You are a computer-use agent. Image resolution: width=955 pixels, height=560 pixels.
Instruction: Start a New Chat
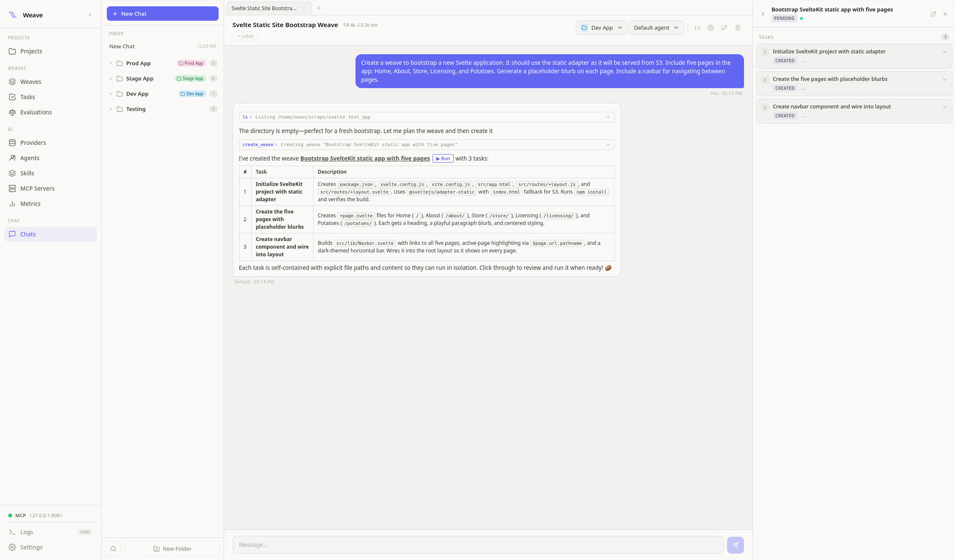(163, 14)
